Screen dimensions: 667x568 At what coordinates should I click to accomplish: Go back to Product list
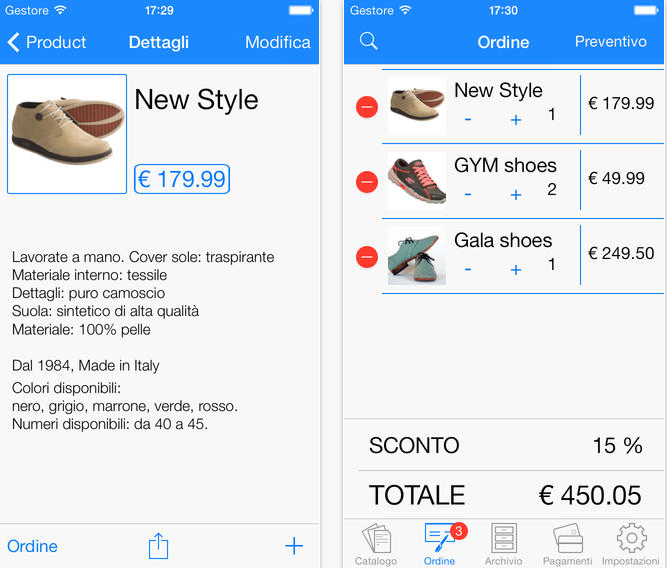coord(47,42)
